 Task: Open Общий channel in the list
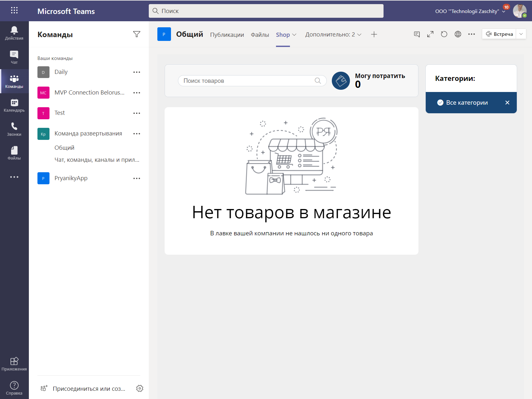click(64, 147)
